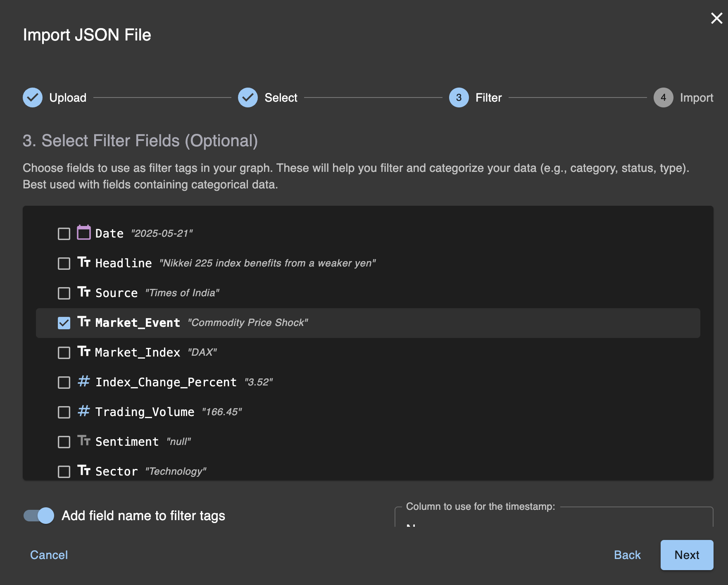Click the Cancel link

48,555
